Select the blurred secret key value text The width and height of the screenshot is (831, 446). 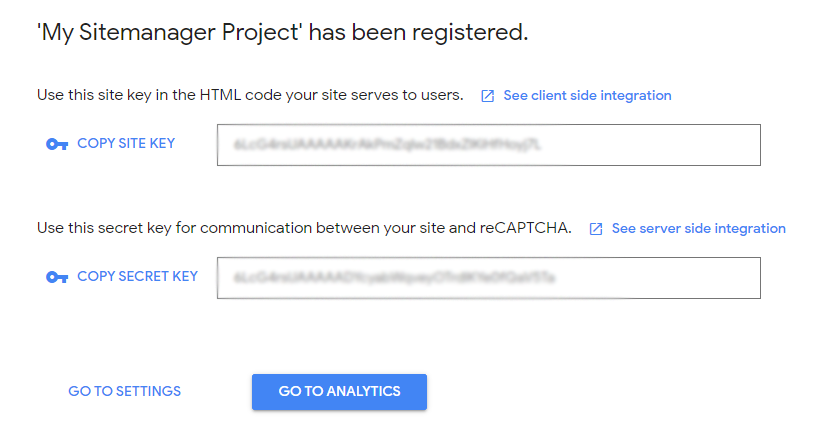(394, 278)
